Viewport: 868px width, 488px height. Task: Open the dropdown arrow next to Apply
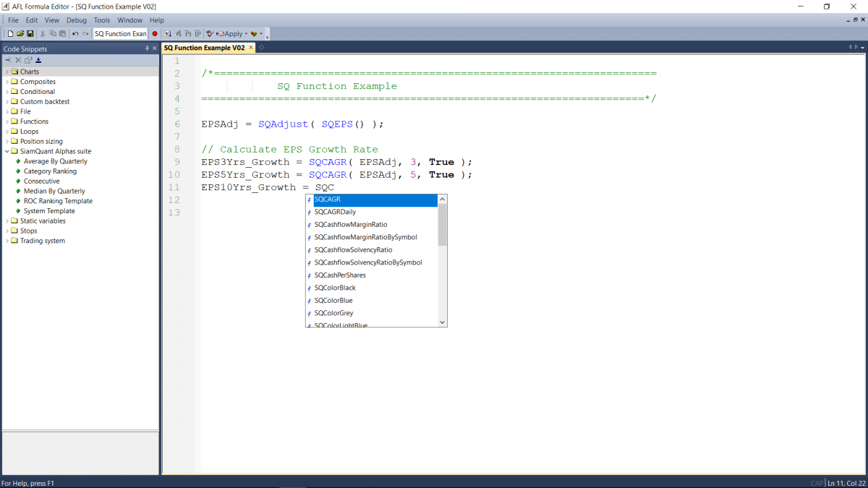246,34
